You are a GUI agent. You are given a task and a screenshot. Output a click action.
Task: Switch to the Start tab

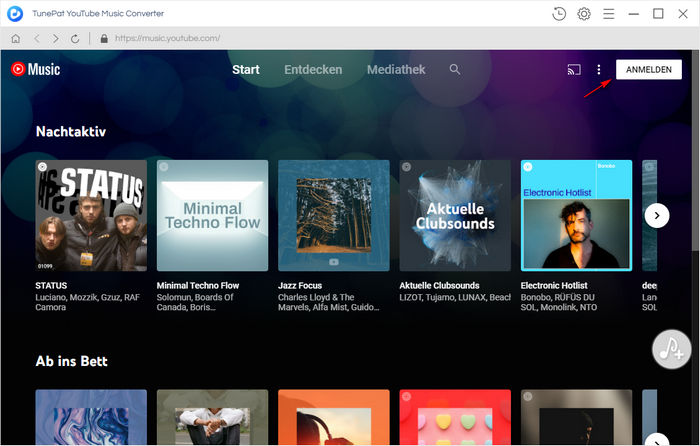coord(246,70)
